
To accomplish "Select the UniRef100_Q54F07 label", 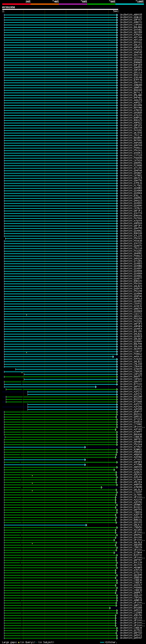I will pyautogui.click(x=131, y=412).
